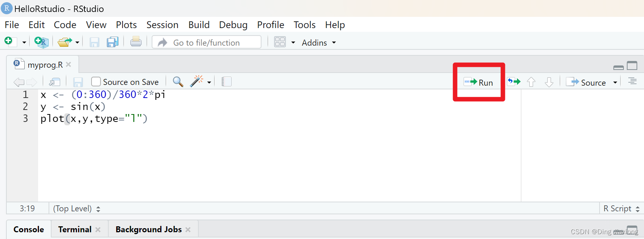Click the Open File folder icon

point(65,42)
